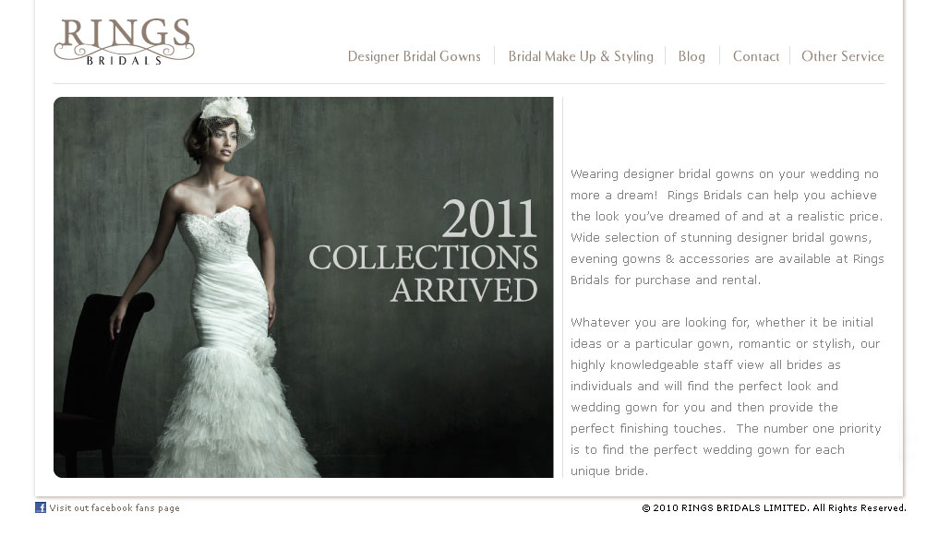Follow the Visit out facebook fans page link

pyautogui.click(x=114, y=508)
